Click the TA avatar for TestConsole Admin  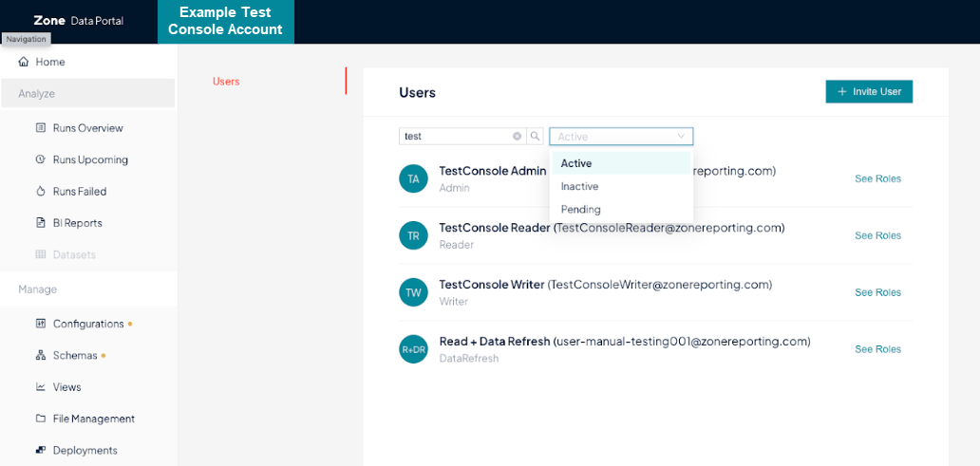click(x=414, y=178)
